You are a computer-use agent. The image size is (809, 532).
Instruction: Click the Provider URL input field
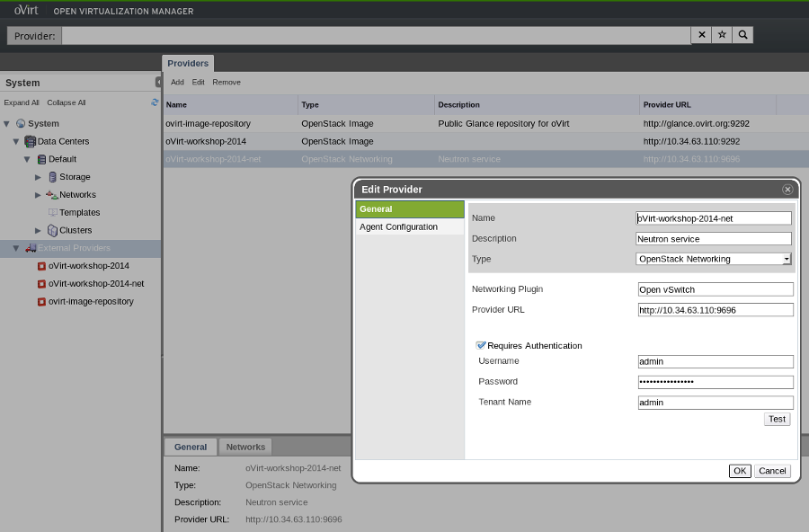(716, 310)
